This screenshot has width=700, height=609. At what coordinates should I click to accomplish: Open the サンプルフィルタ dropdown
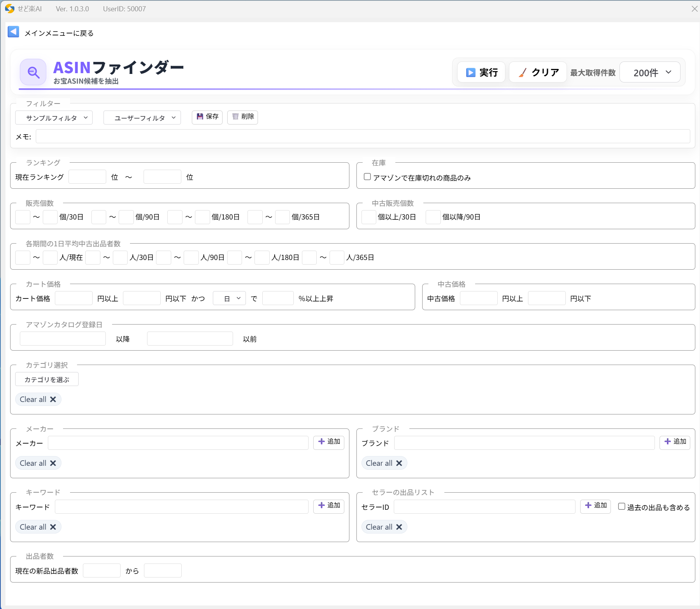54,118
